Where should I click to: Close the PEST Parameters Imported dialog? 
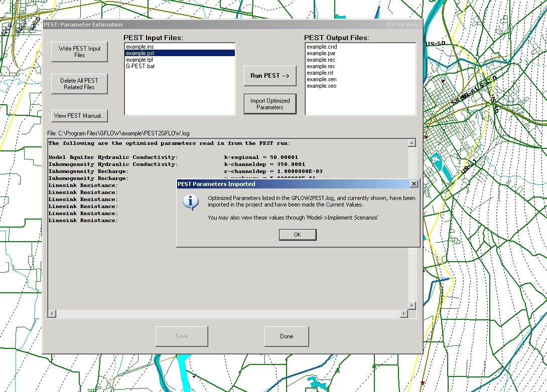click(414, 183)
